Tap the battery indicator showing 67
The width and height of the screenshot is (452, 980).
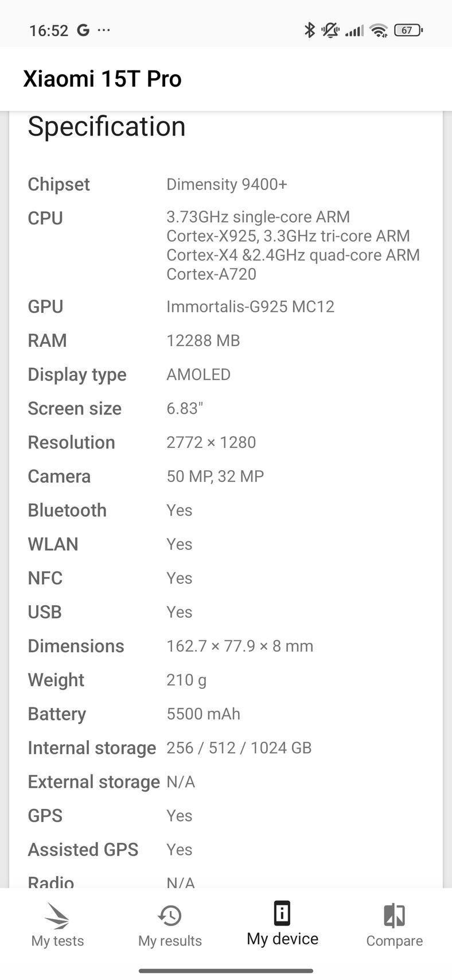(x=407, y=29)
